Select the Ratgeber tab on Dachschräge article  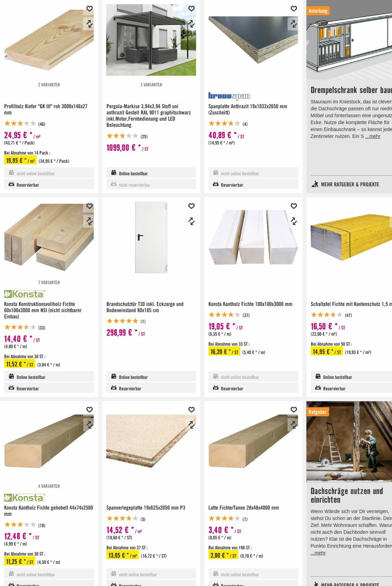[317, 412]
